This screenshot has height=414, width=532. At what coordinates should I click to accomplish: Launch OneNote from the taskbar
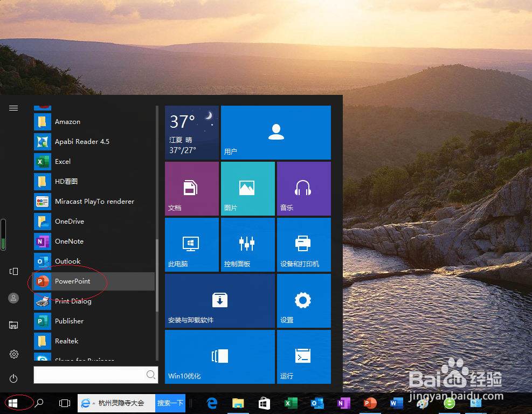click(x=344, y=403)
